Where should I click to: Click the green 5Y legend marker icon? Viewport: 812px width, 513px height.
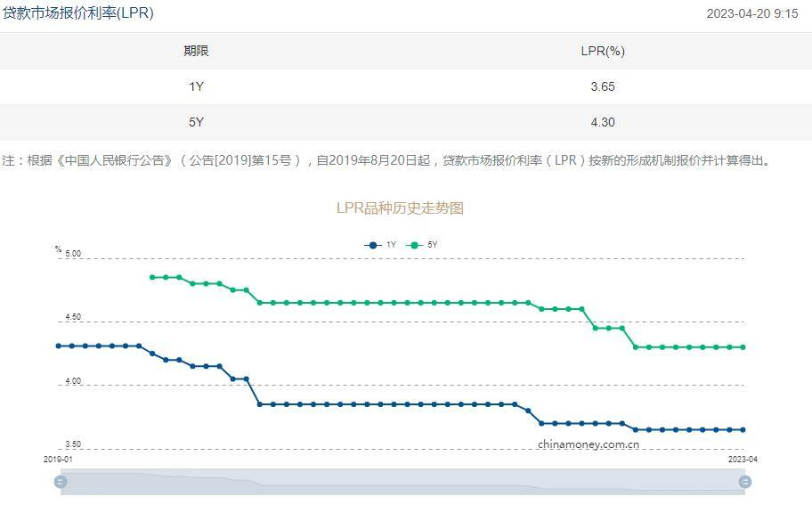pyautogui.click(x=414, y=245)
